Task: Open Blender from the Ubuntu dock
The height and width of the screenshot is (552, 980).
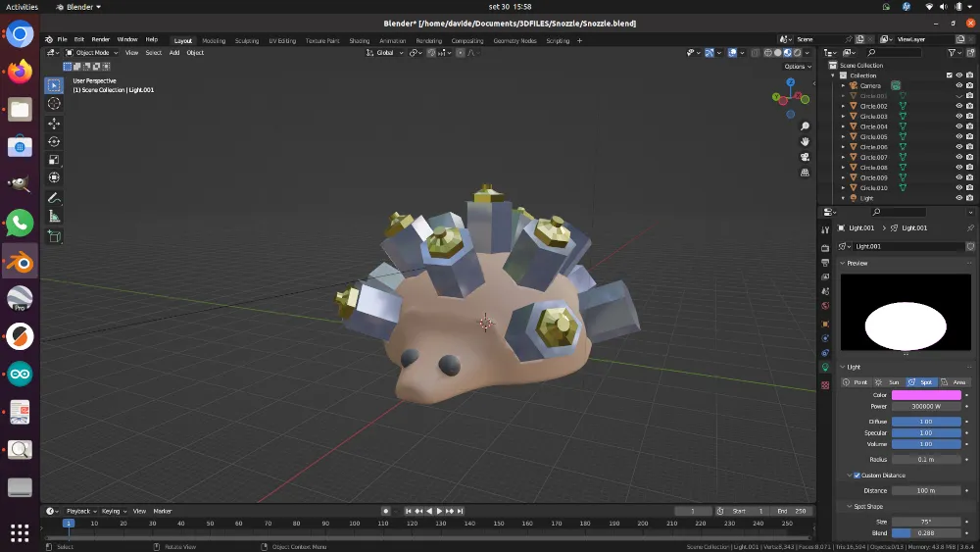Action: [21, 262]
